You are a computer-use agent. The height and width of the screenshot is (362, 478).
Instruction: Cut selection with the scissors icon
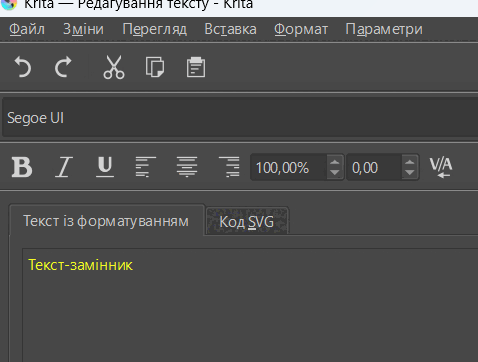pyautogui.click(x=114, y=67)
